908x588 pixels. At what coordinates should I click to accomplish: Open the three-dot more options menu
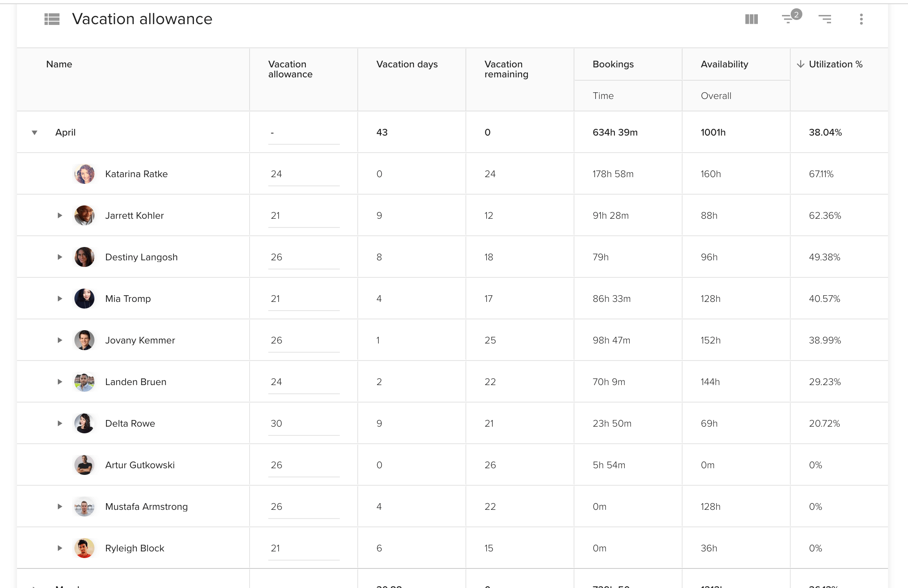tap(861, 19)
